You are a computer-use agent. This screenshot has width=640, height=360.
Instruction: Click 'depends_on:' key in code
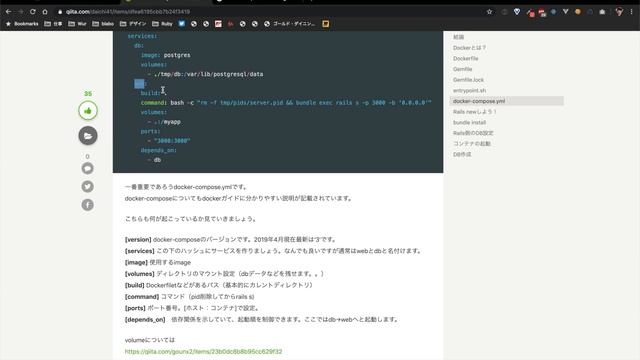click(x=159, y=150)
